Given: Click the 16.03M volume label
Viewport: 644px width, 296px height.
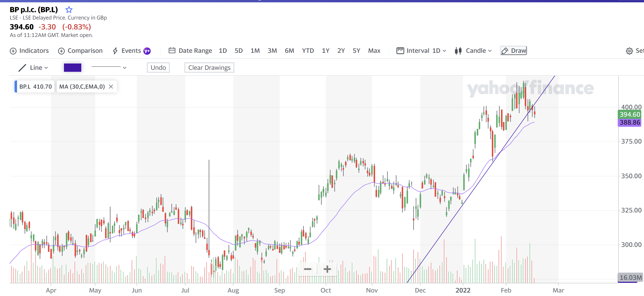Looking at the screenshot, I should click(x=630, y=277).
